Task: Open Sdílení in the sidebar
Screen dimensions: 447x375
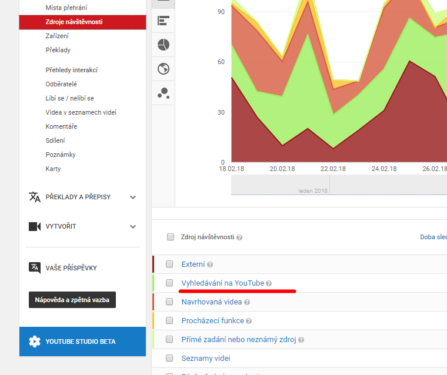Action: 55,140
